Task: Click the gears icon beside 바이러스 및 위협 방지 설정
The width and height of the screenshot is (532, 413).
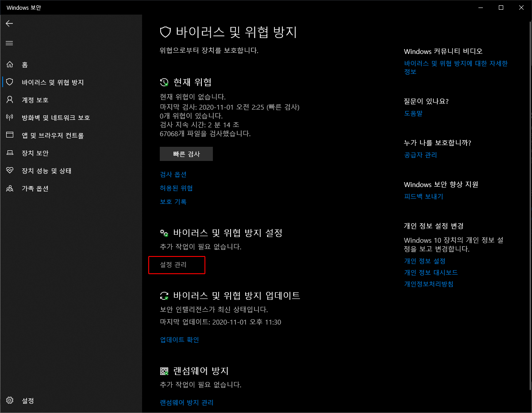Action: click(164, 233)
